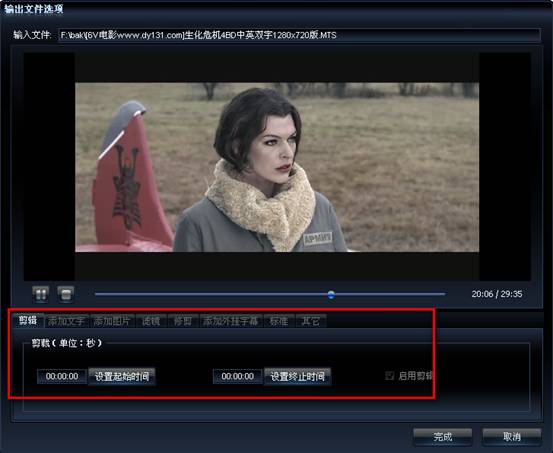The width and height of the screenshot is (553, 453).
Task: Confirm with the 完成 button
Action: coord(443,436)
